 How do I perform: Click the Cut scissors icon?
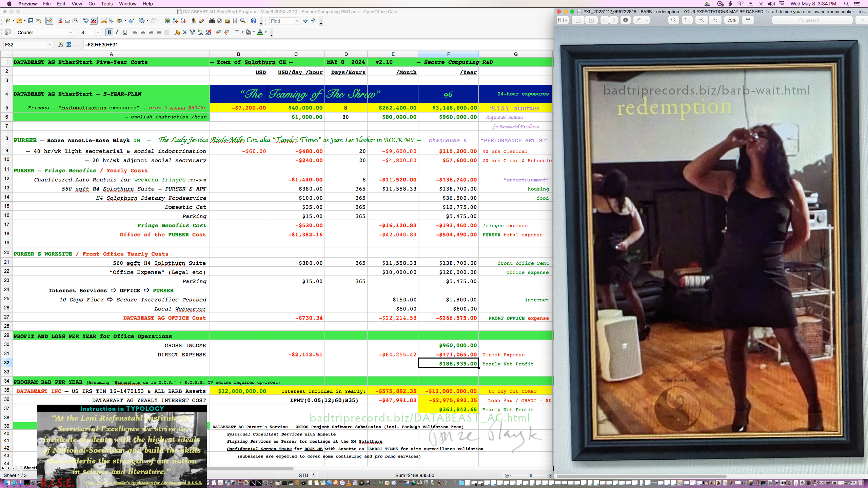pyautogui.click(x=104, y=21)
